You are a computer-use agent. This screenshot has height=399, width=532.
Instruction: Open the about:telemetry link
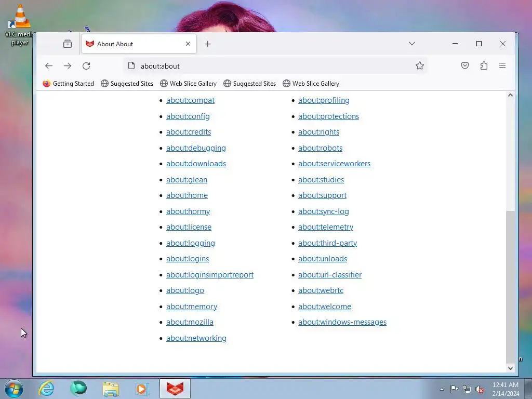click(326, 227)
